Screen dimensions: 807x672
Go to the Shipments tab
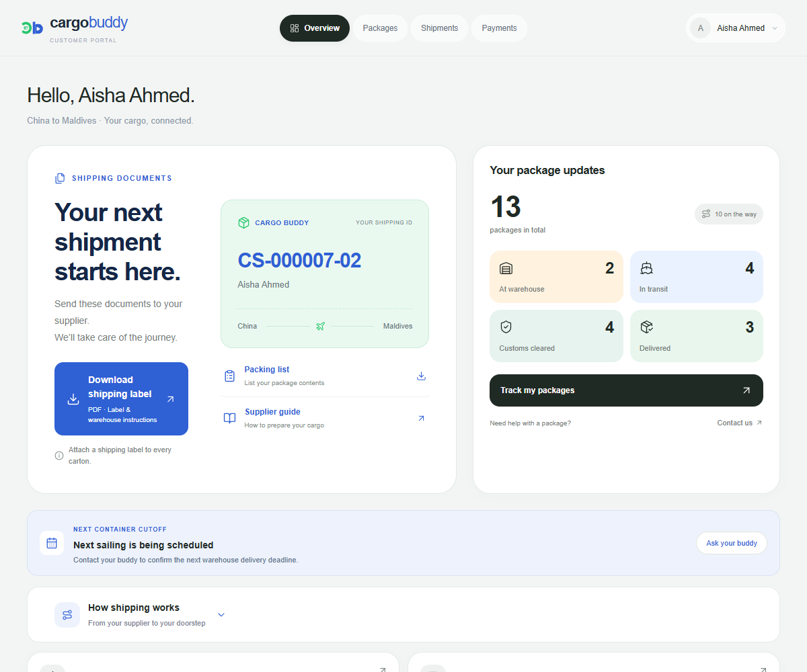439,28
